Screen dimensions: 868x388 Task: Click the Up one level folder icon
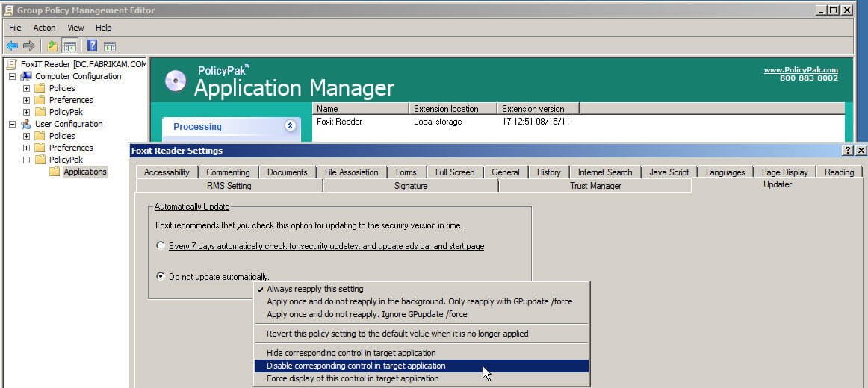tap(52, 46)
